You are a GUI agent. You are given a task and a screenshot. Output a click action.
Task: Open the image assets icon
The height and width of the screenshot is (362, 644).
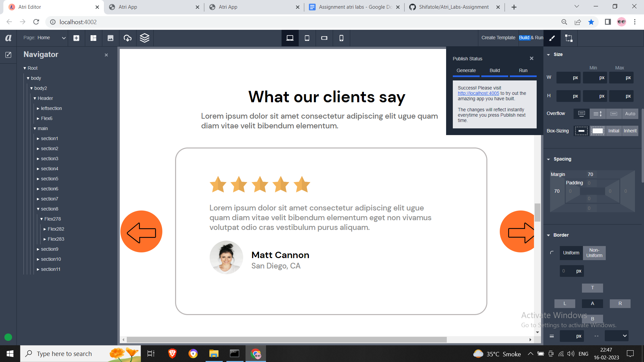(x=110, y=38)
